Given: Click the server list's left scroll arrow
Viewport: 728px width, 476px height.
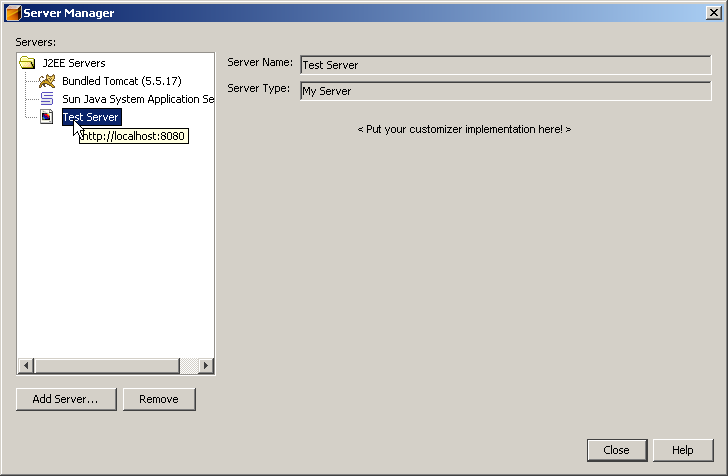Looking at the screenshot, I should click(x=26, y=366).
